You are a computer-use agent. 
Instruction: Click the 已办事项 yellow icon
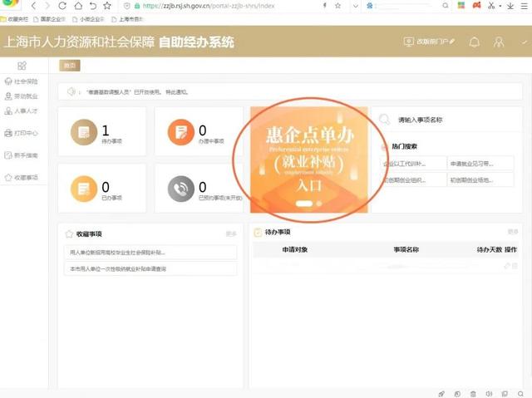pos(82,188)
